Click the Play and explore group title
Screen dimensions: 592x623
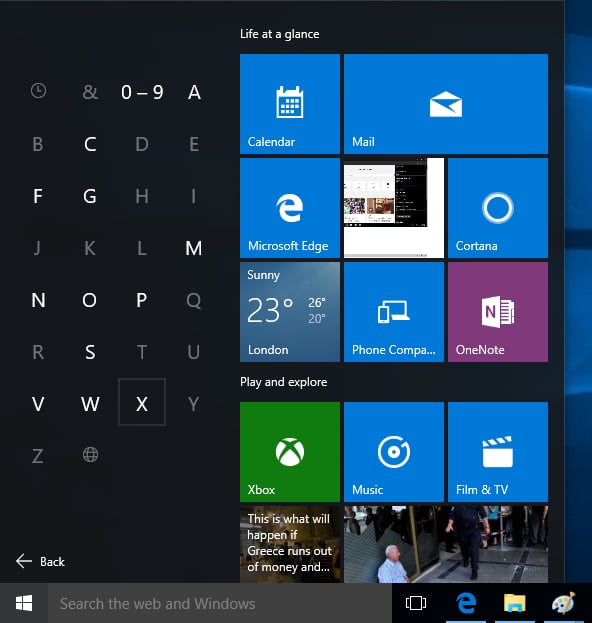[284, 382]
